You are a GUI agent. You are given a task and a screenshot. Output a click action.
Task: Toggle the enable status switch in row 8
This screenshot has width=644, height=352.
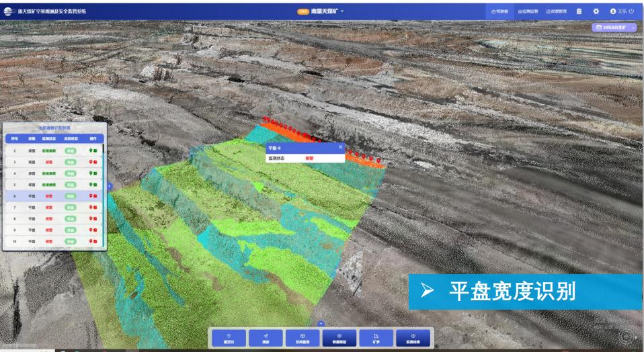point(69,218)
